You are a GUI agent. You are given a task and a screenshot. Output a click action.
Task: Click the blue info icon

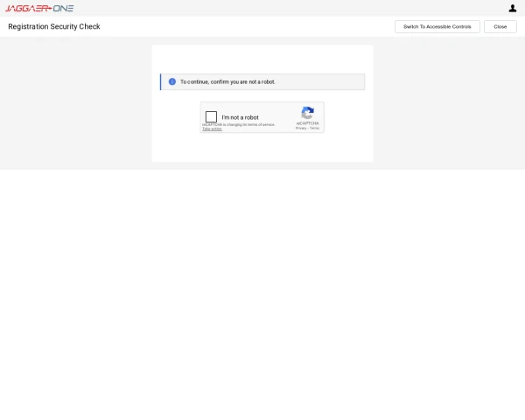click(172, 81)
